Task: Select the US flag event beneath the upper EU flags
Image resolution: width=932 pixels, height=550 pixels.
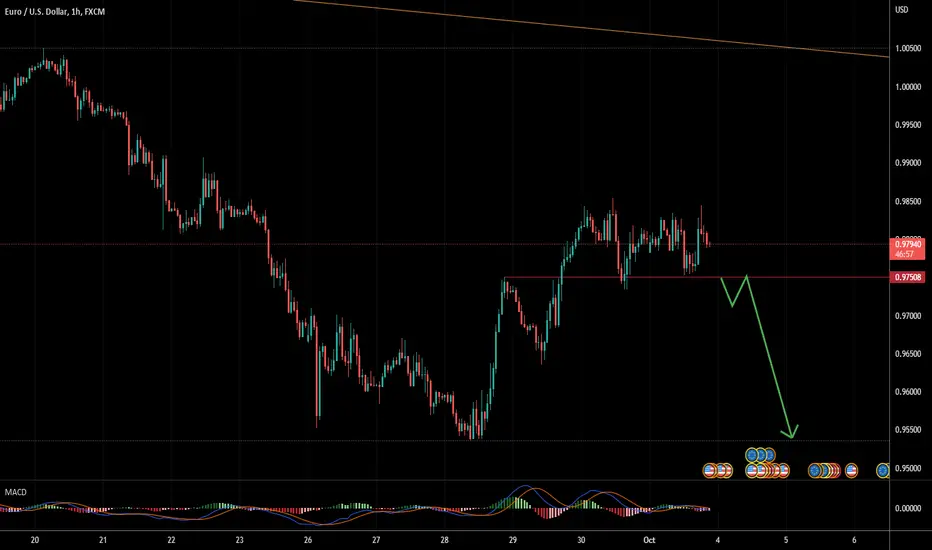Action: tap(752, 471)
